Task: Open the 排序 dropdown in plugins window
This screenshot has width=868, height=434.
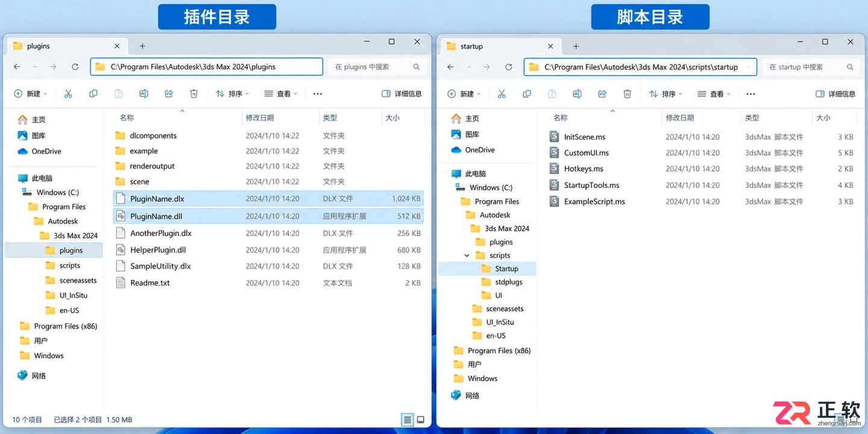Action: click(x=232, y=93)
